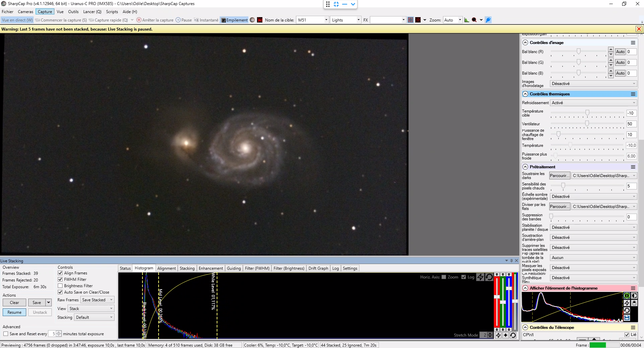This screenshot has height=348, width=644.
Task: Click Arrêter la capture
Action: point(155,20)
